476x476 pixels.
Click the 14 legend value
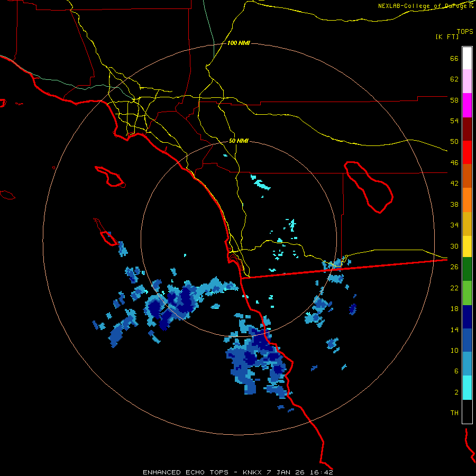(x=454, y=329)
